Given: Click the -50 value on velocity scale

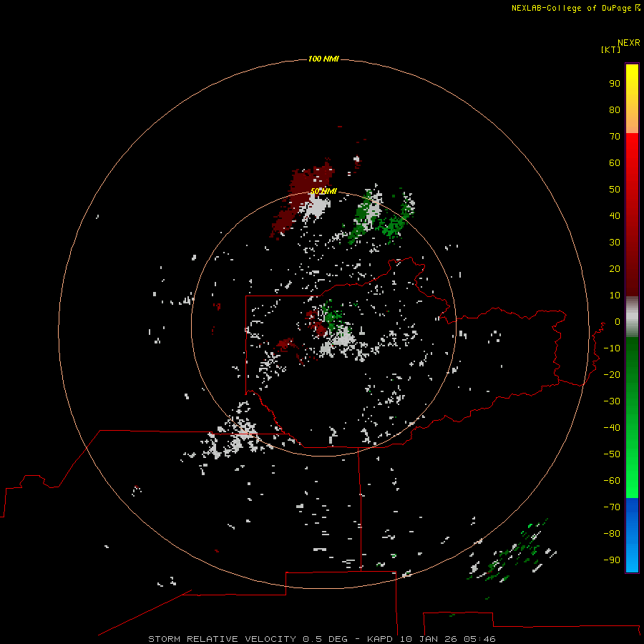Looking at the screenshot, I should click(612, 454).
